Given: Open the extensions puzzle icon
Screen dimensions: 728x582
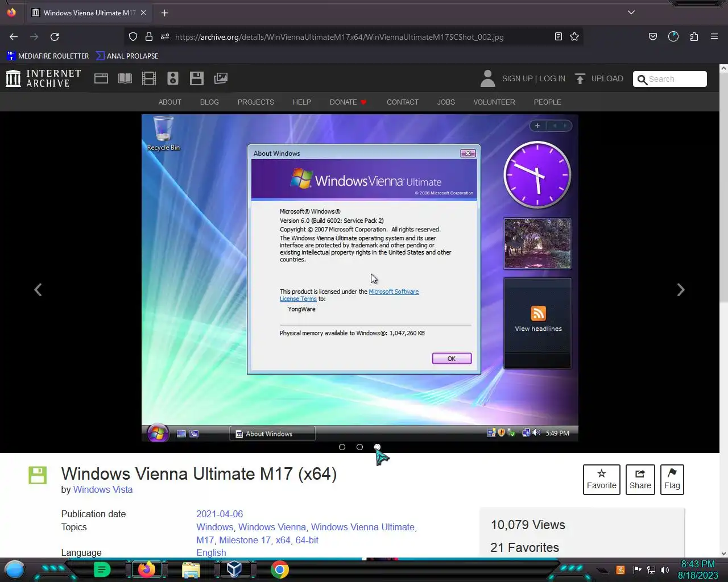Looking at the screenshot, I should (x=694, y=37).
